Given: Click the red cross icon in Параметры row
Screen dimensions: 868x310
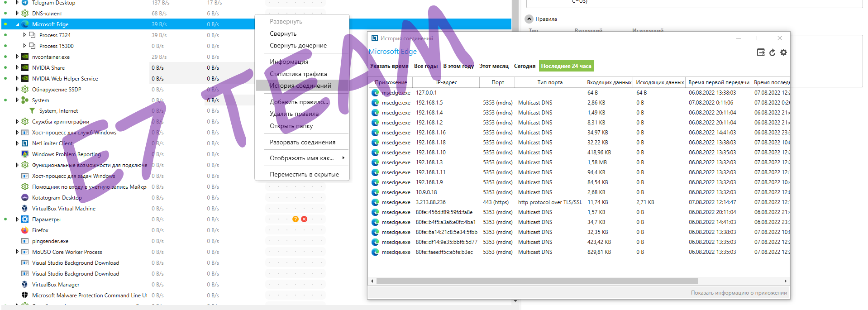Looking at the screenshot, I should click(x=304, y=219).
